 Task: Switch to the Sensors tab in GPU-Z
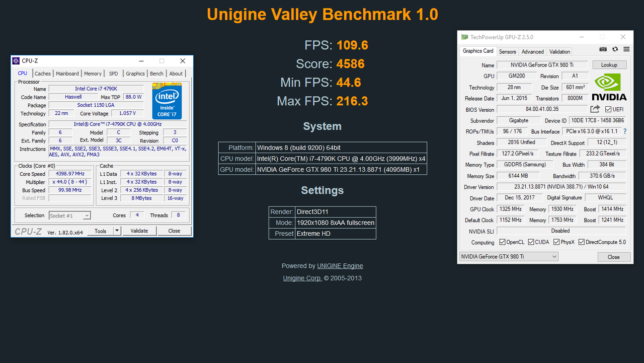[x=508, y=52]
